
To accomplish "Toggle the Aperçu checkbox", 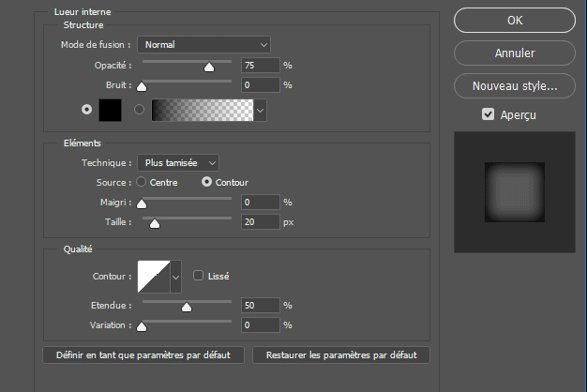I will pyautogui.click(x=488, y=114).
